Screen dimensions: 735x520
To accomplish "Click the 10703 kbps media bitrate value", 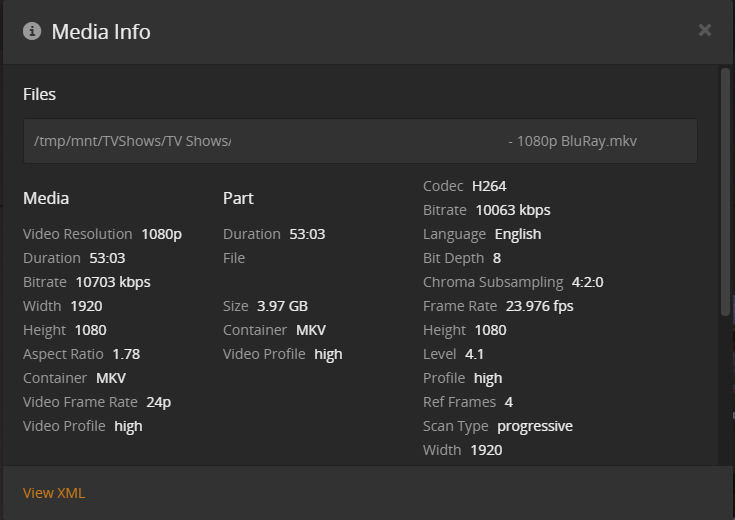I will coord(113,282).
